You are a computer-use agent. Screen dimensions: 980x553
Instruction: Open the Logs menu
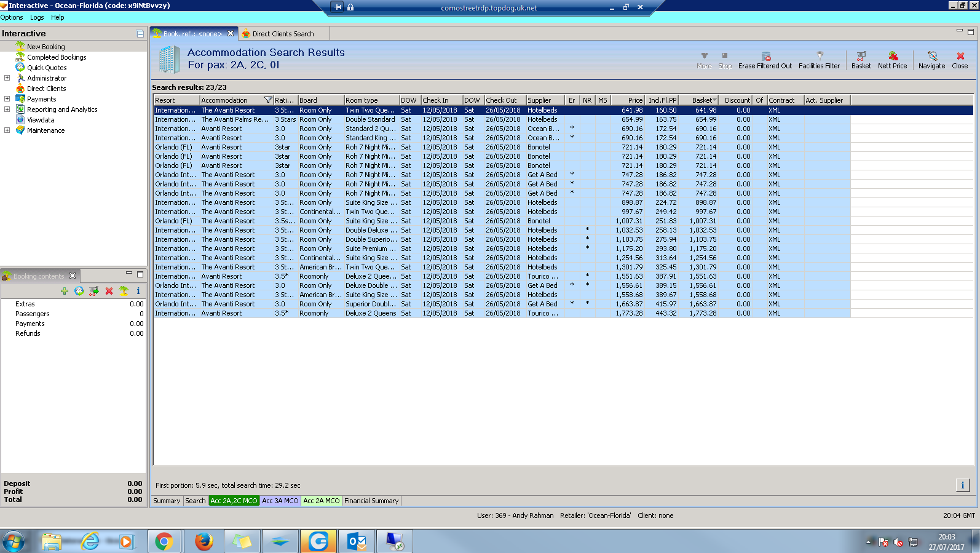coord(37,17)
